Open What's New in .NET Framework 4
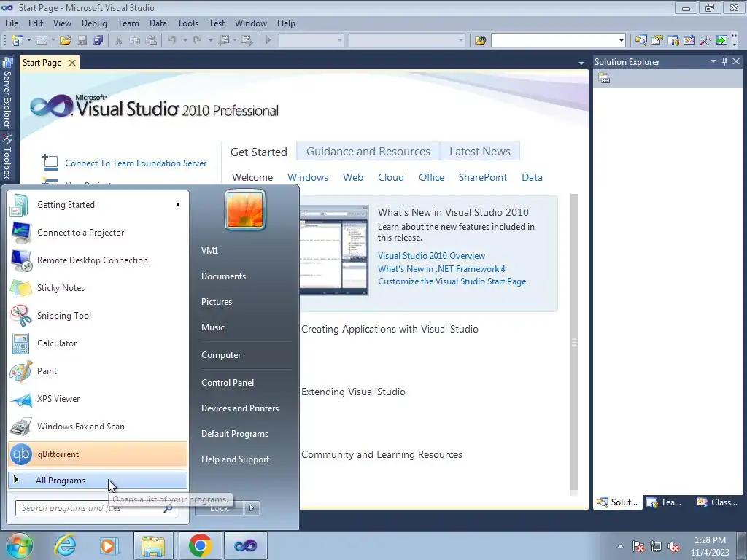This screenshot has width=747, height=560. pyautogui.click(x=441, y=269)
